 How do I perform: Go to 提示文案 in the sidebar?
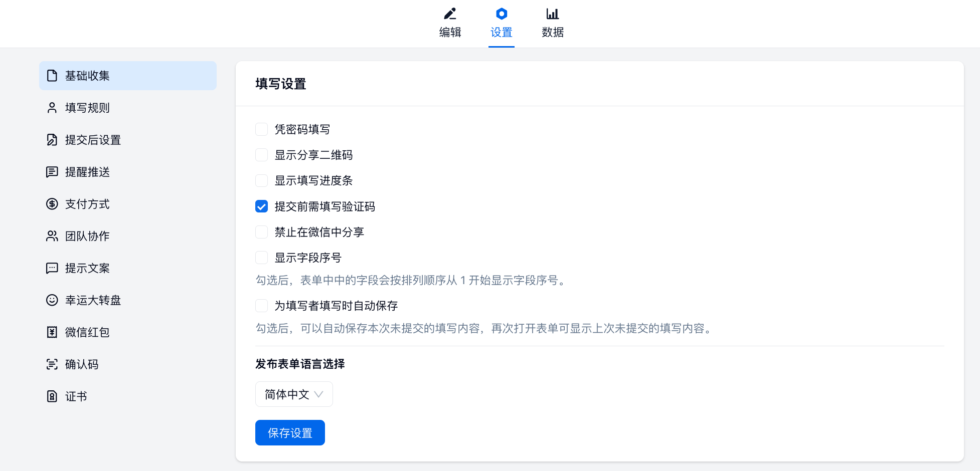click(87, 268)
